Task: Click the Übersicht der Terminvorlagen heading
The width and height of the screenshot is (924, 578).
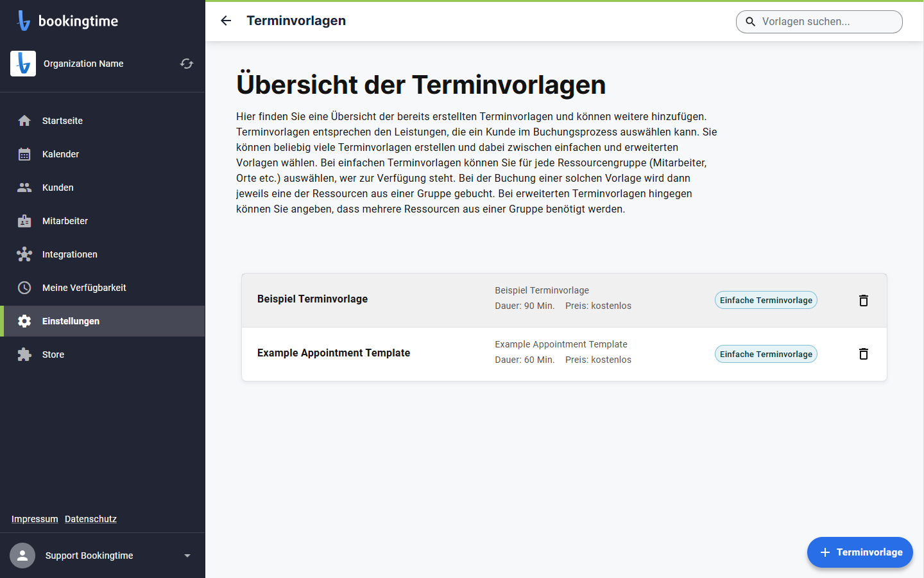Action: (x=421, y=85)
